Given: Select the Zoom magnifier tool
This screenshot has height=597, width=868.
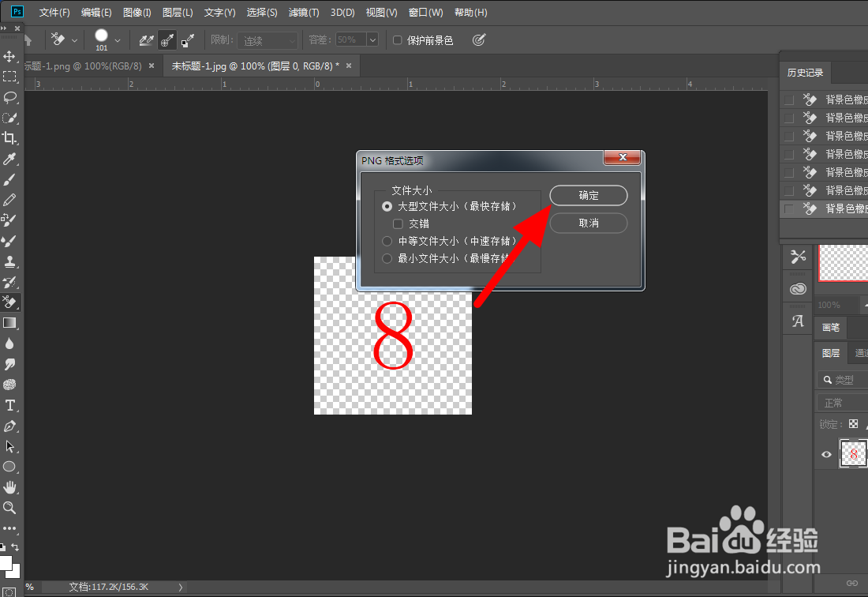Looking at the screenshot, I should point(9,507).
